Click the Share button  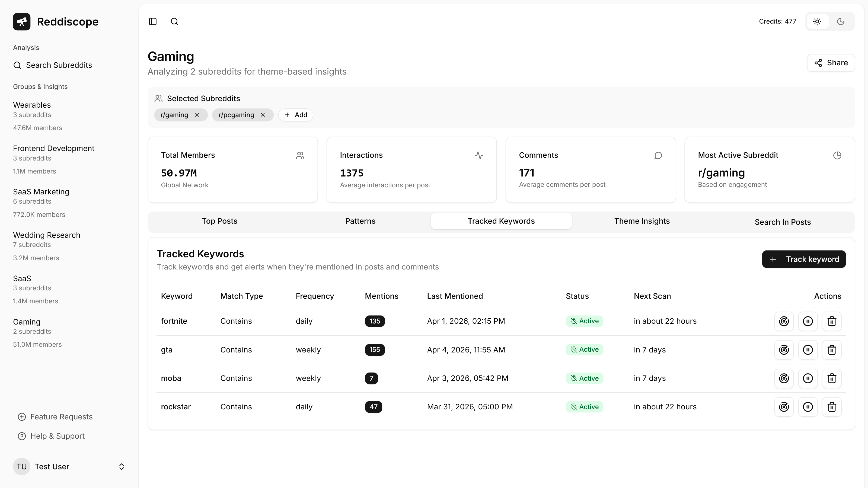831,63
